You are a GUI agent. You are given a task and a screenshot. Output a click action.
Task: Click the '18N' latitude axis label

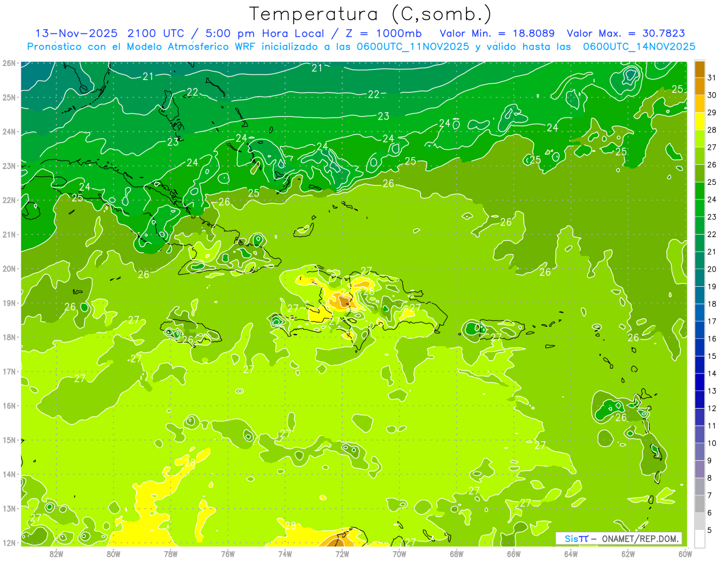(x=8, y=337)
